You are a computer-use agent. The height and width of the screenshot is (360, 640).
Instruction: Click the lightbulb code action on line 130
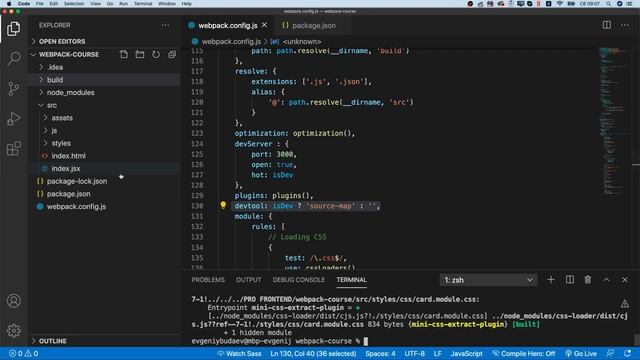point(223,205)
